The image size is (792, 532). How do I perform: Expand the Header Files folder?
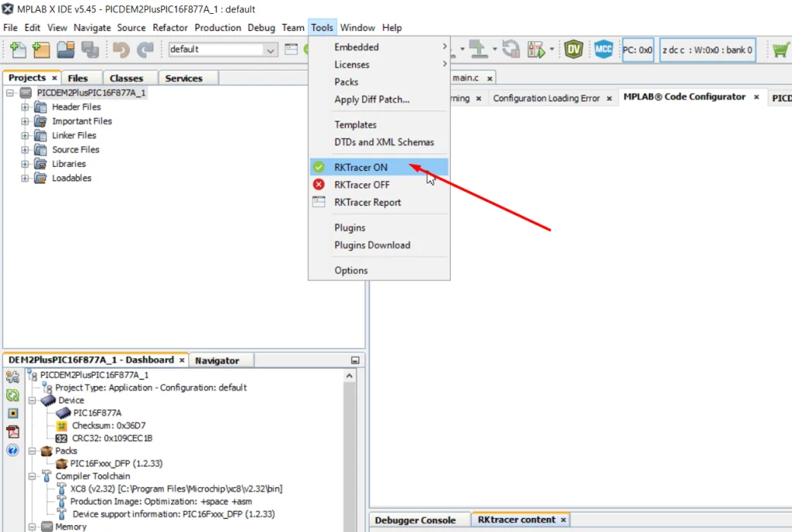pyautogui.click(x=25, y=107)
